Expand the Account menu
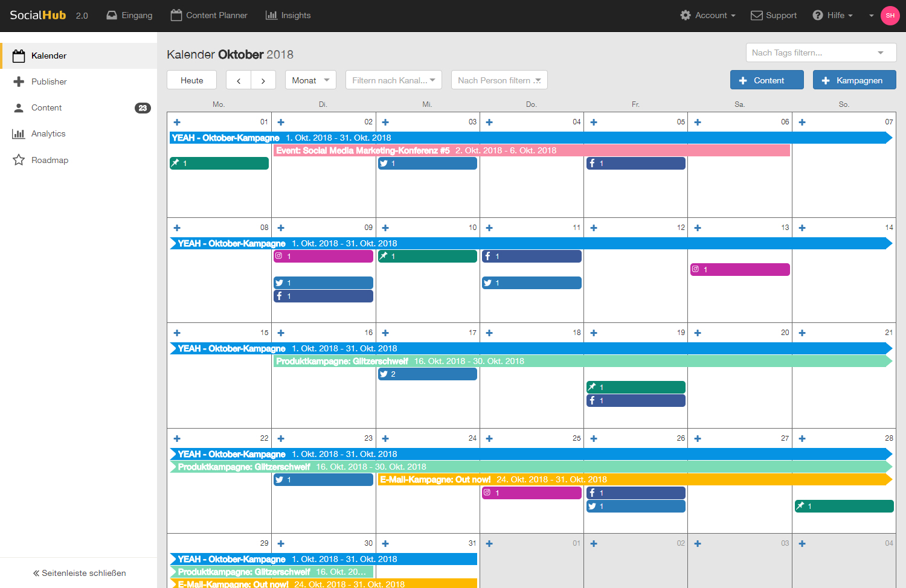Image resolution: width=906 pixels, height=588 pixels. [x=708, y=15]
